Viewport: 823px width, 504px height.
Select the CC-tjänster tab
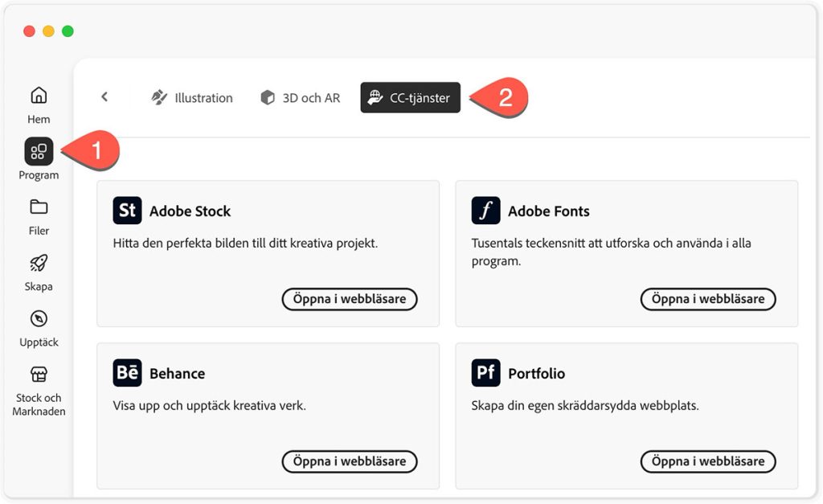[x=411, y=97]
